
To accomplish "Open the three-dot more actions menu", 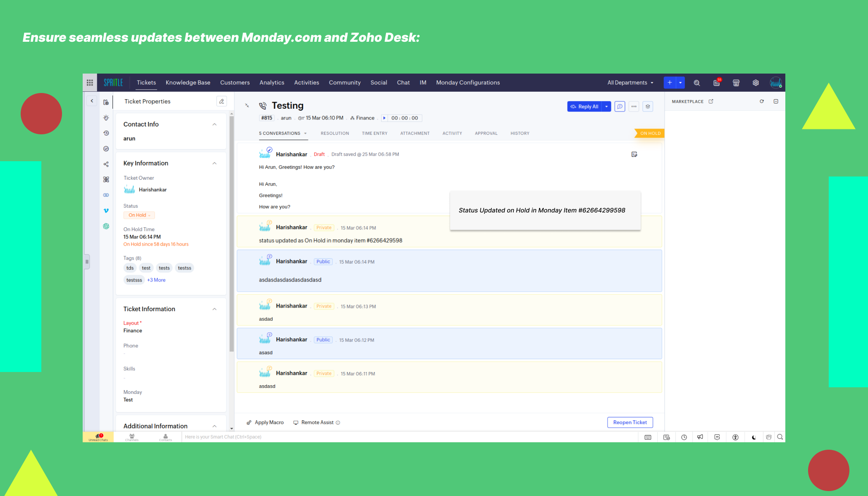I will 634,107.
